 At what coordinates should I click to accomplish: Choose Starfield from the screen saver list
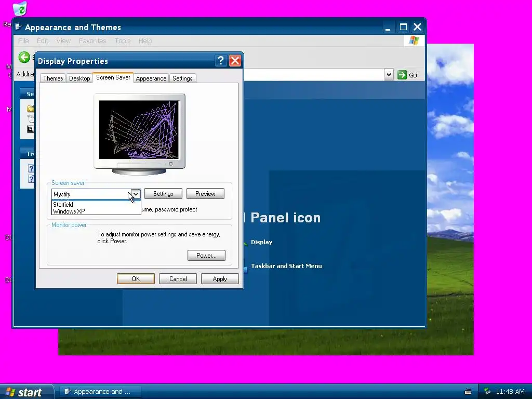tap(96, 205)
